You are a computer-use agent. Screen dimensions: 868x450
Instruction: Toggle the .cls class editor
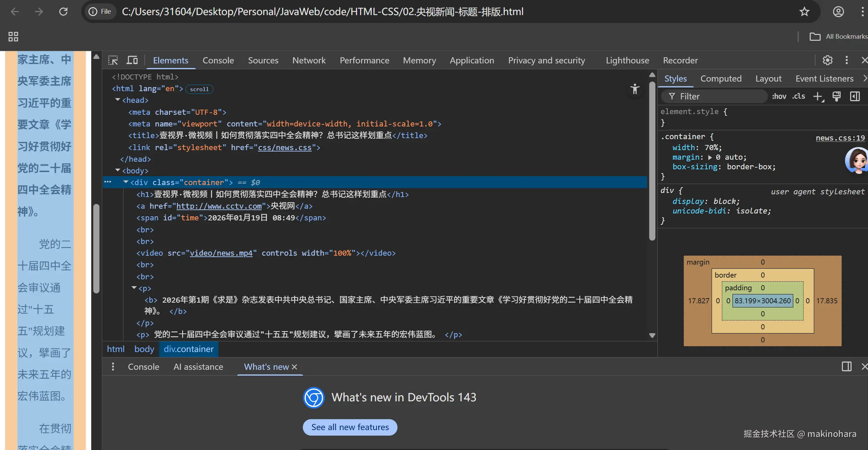pos(798,97)
